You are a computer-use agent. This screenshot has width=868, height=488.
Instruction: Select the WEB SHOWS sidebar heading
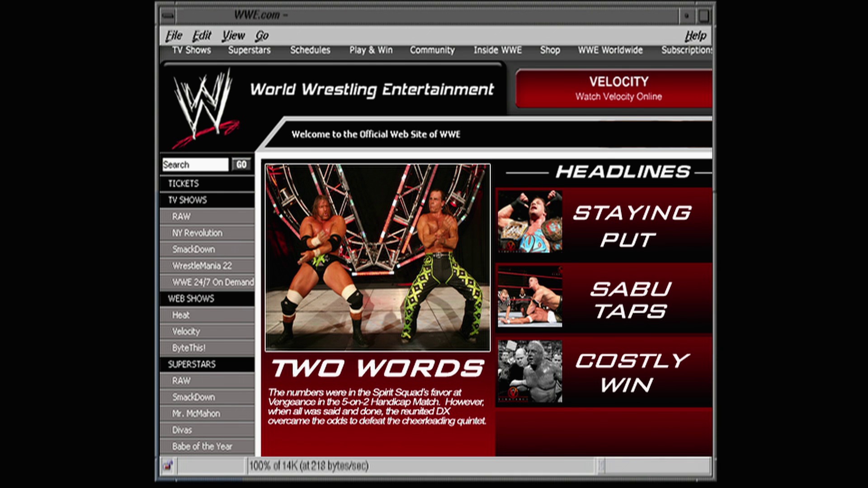(207, 298)
